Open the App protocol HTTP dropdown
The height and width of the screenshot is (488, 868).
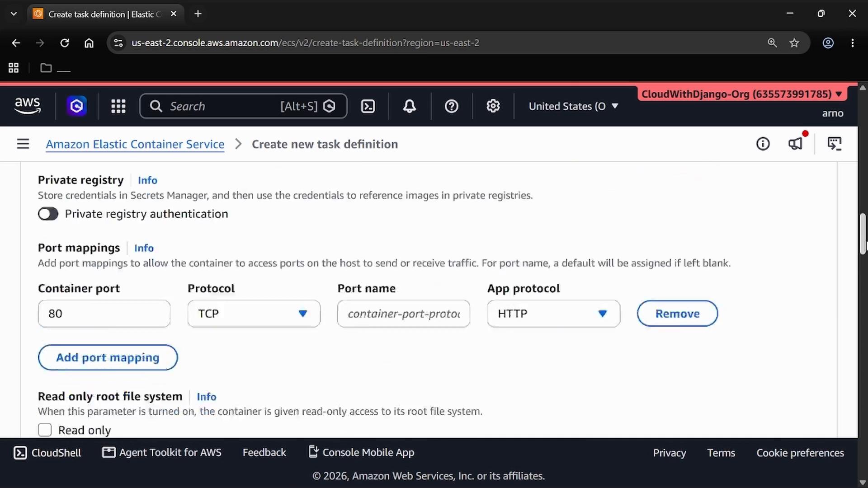click(554, 314)
